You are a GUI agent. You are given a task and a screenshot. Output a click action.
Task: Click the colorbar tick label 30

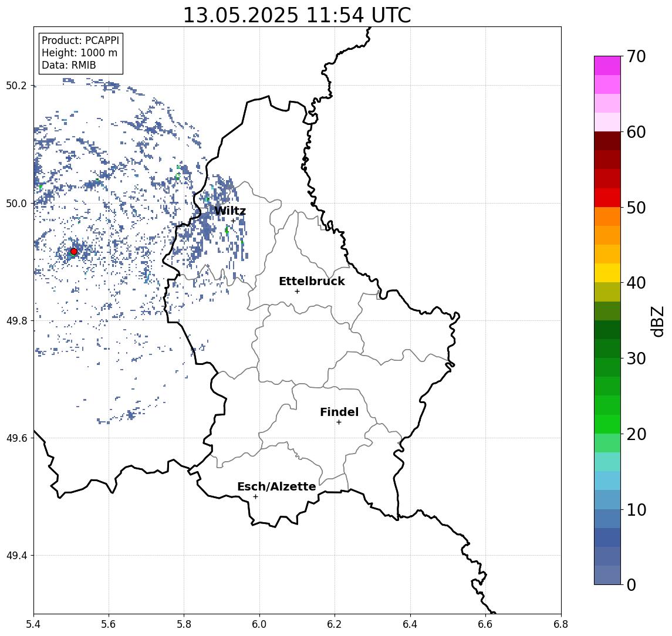pos(636,358)
